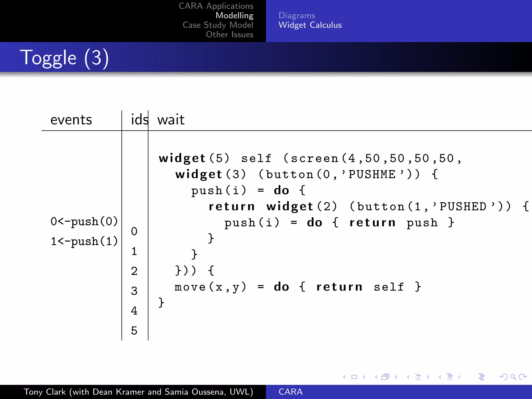Screen dimensions: 532x399
Task: Advance to the next section arrow
Action: pos(460,377)
